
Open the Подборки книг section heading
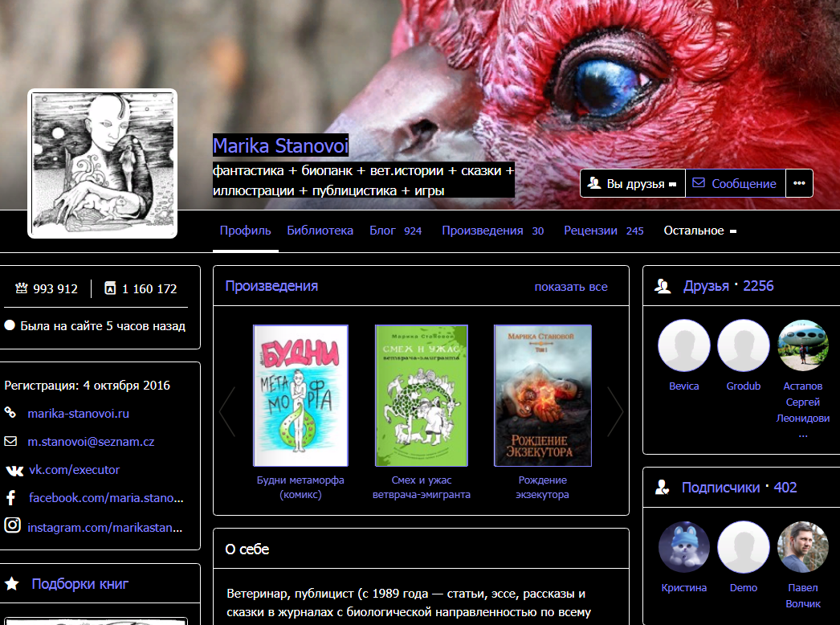tap(80, 584)
